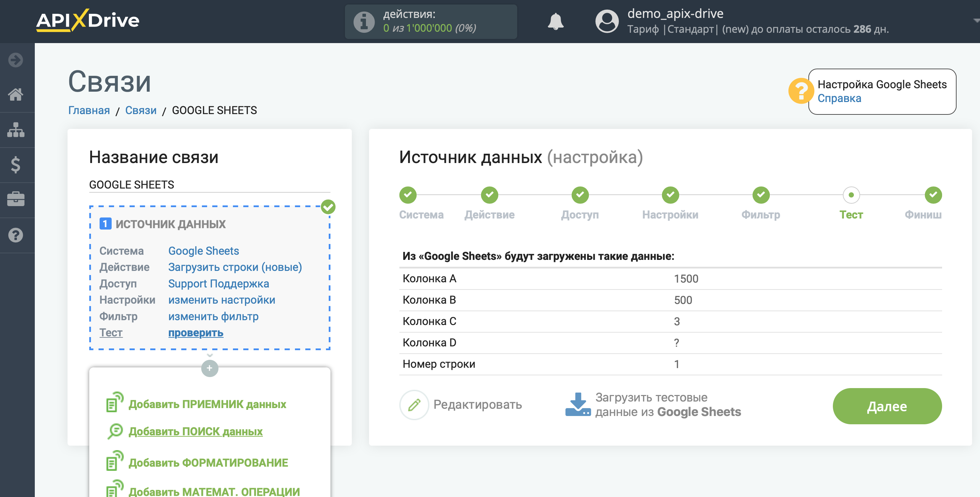Go to the Доступ step circle

[580, 195]
